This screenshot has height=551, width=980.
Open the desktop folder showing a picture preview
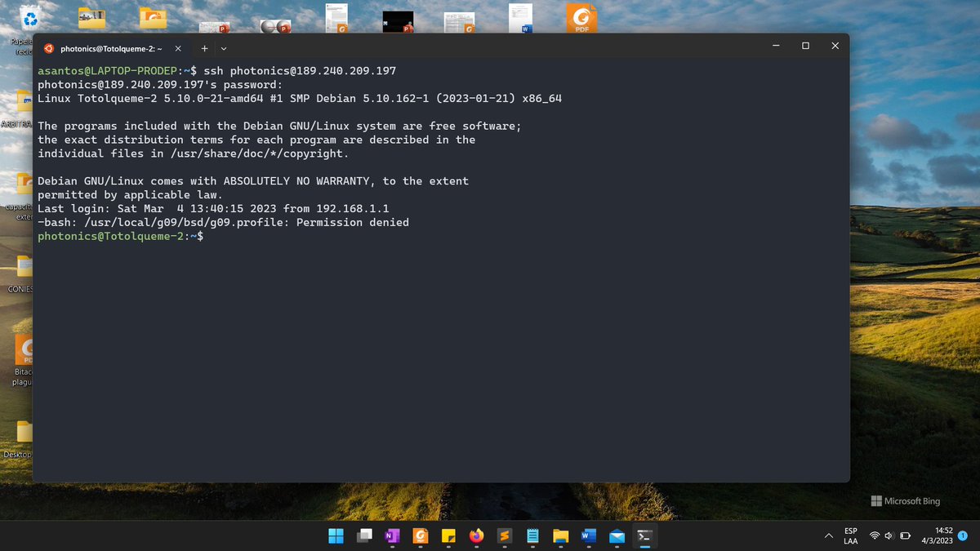91,17
